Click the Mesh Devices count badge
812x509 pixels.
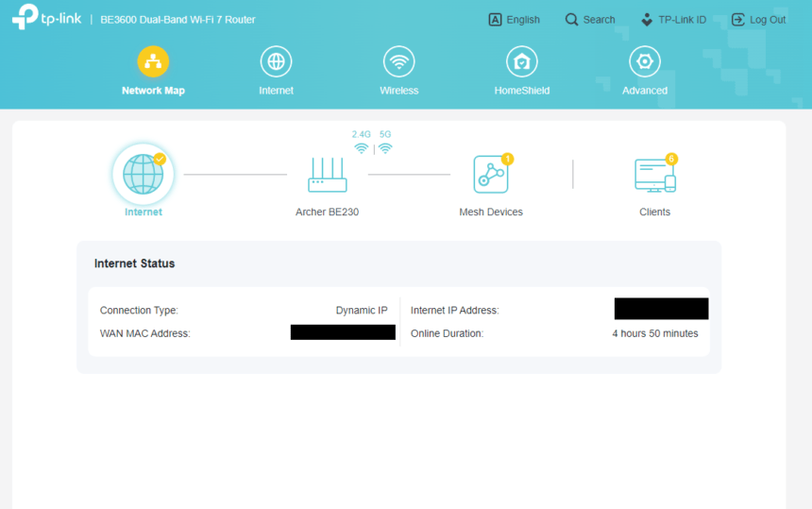[x=508, y=159]
